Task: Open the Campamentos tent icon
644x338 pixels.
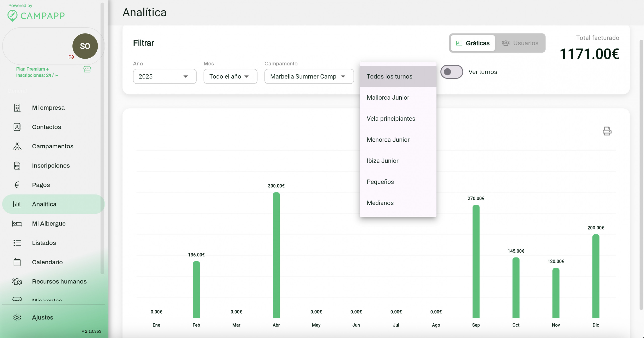Action: click(17, 146)
